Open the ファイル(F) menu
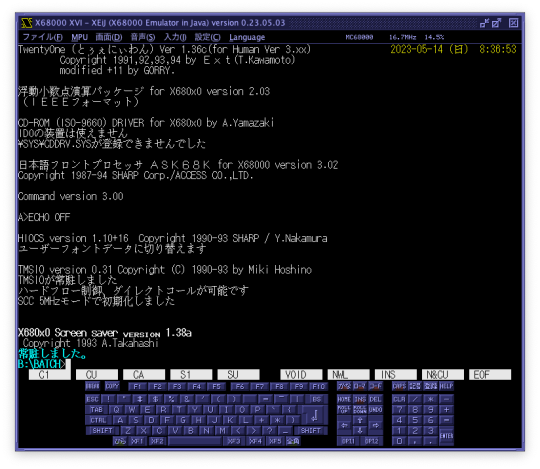The width and height of the screenshot is (540, 469). pyautogui.click(x=42, y=37)
